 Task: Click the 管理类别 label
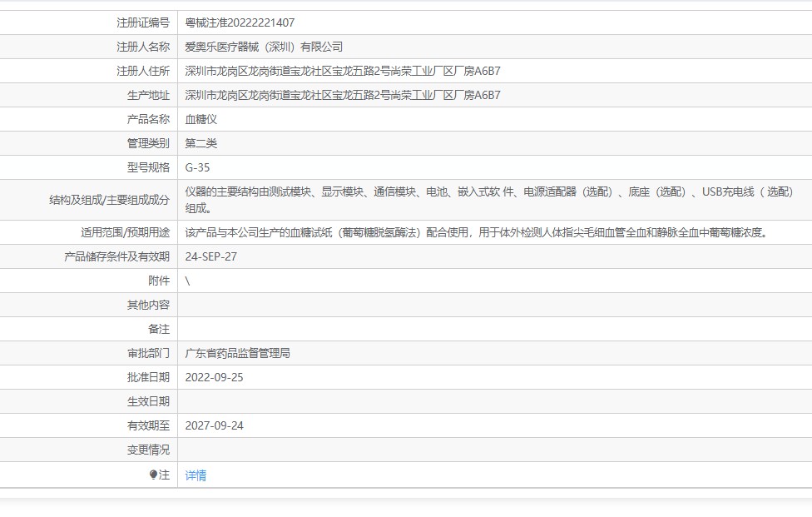click(148, 143)
